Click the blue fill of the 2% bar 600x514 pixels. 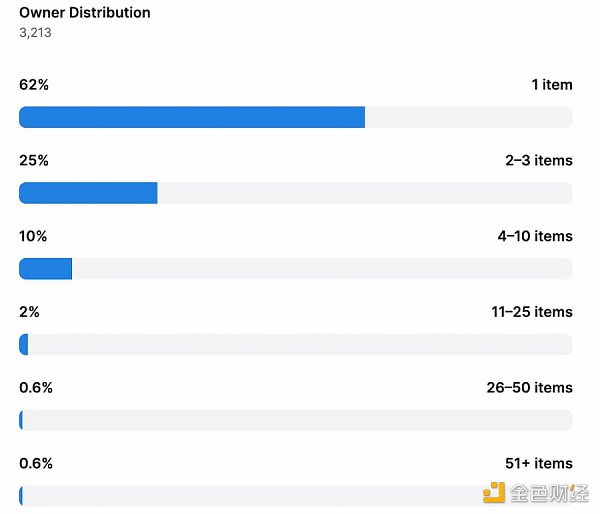(x=24, y=344)
